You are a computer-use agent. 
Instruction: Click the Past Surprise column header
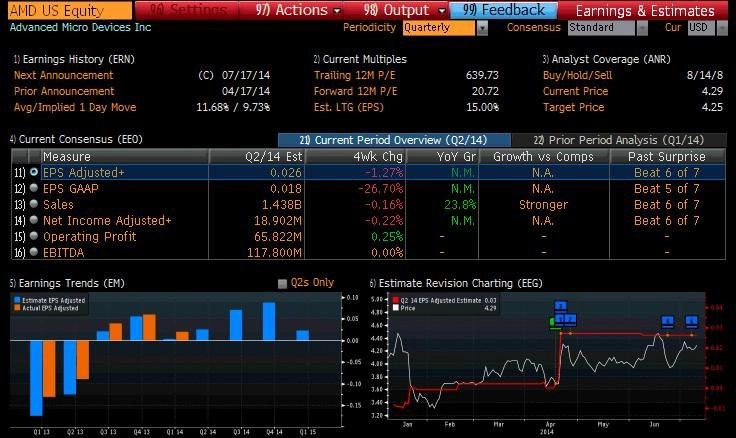pyautogui.click(x=667, y=156)
